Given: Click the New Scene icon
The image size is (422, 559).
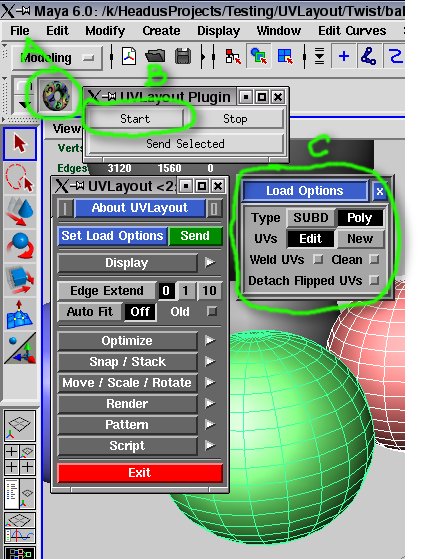Looking at the screenshot, I should (x=129, y=56).
